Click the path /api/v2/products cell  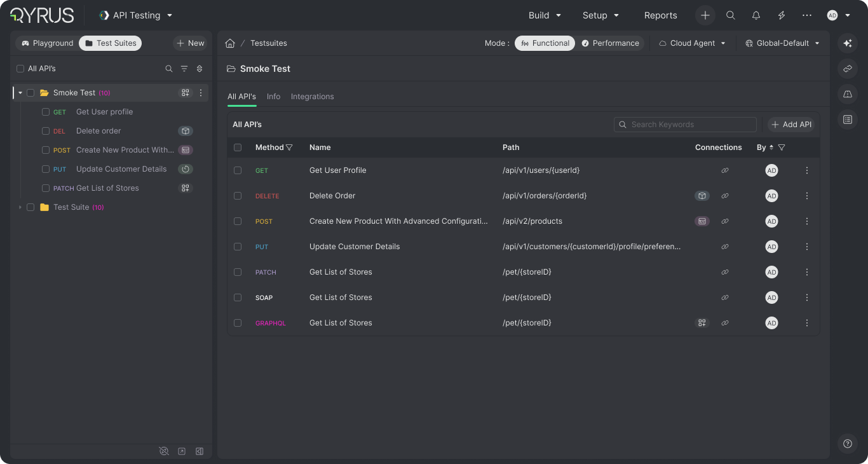(x=532, y=221)
